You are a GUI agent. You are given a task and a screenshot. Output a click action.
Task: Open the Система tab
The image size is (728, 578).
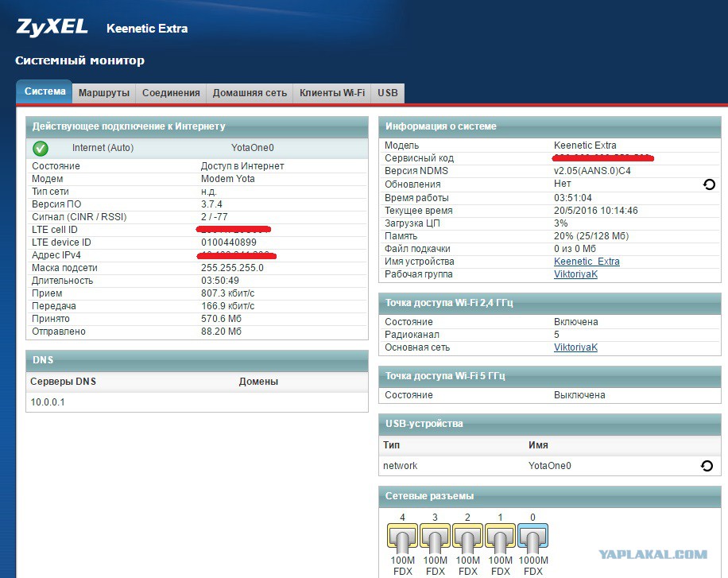(45, 91)
